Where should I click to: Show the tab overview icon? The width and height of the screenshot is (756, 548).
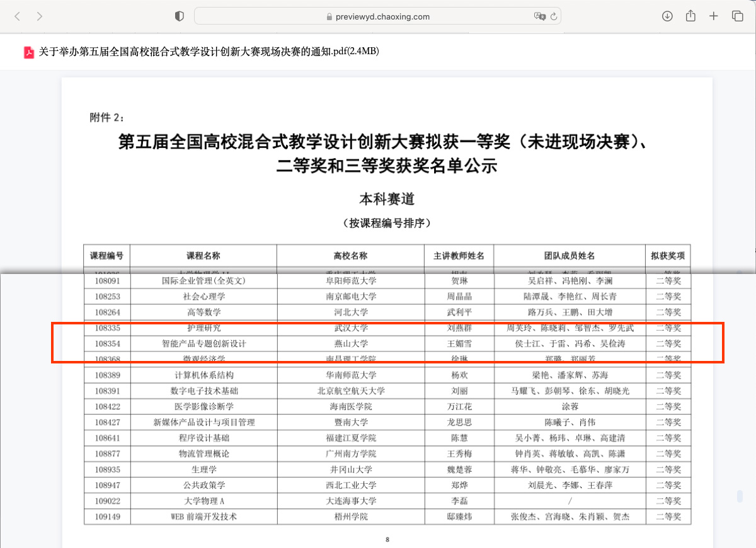click(x=737, y=16)
